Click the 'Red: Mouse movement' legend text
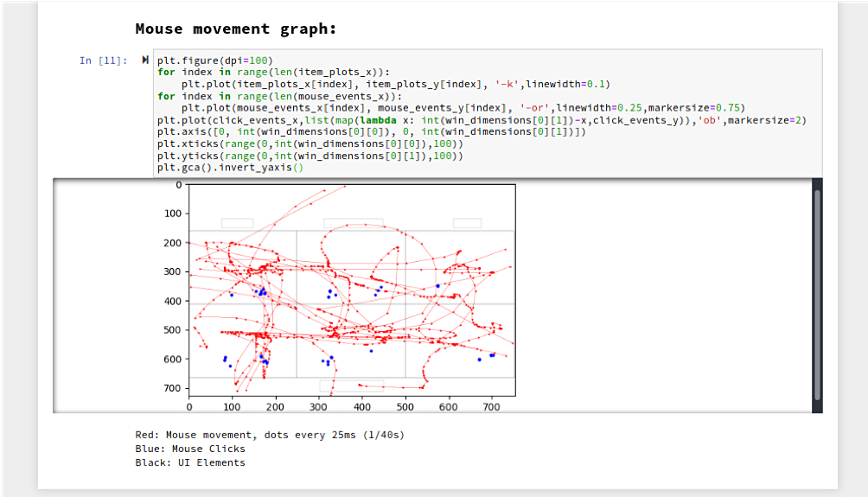This screenshot has width=868, height=497. [x=270, y=435]
